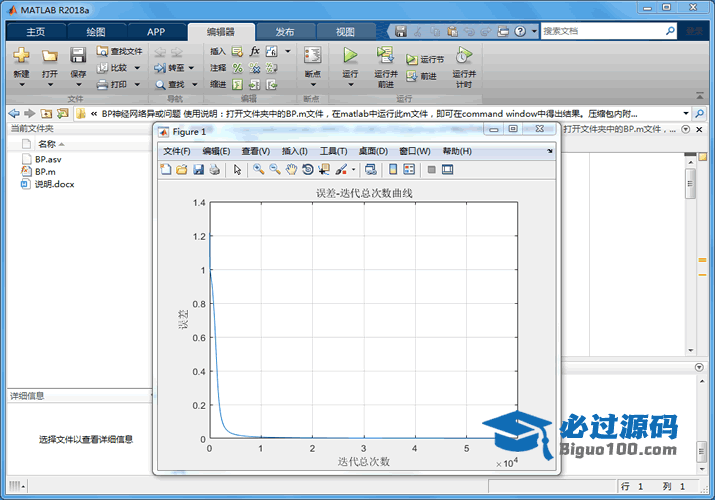Viewport: 715px width, 500px height.
Task: Click the uncomment % with X icon
Action: pos(254,68)
